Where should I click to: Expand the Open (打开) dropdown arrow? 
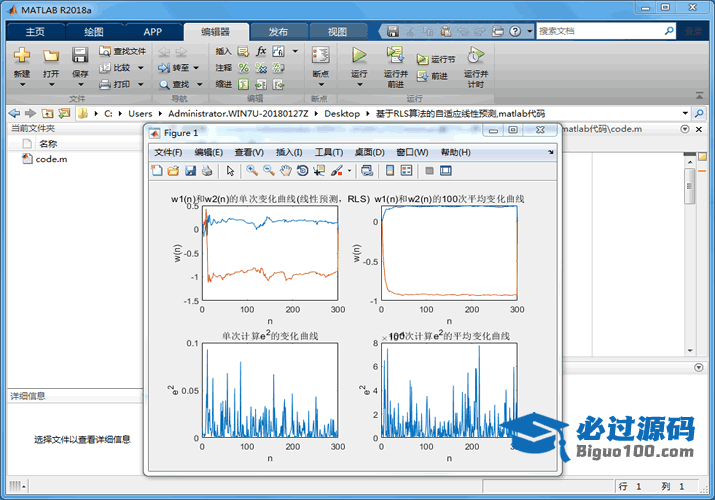51,84
